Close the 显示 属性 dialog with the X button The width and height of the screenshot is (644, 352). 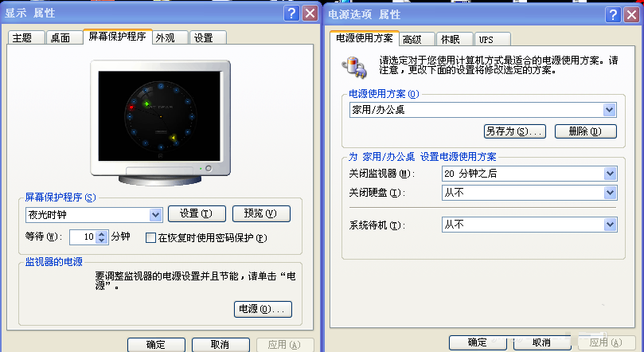tap(310, 14)
